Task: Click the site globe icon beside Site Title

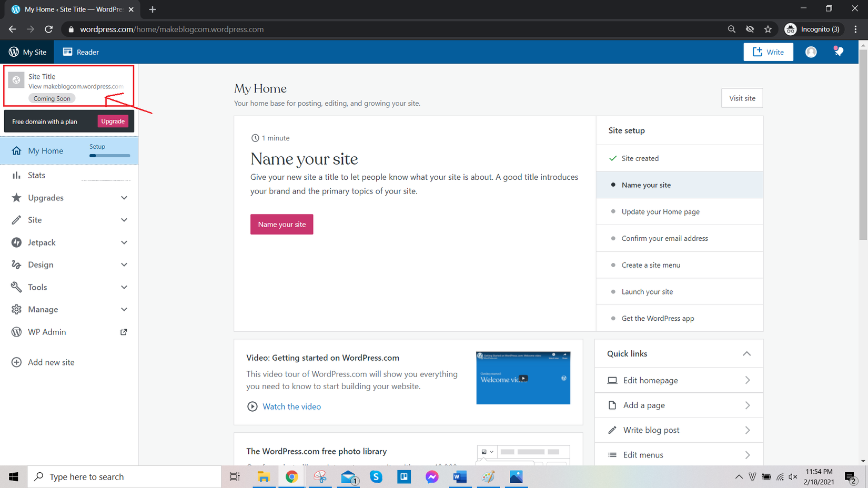Action: [x=16, y=80]
